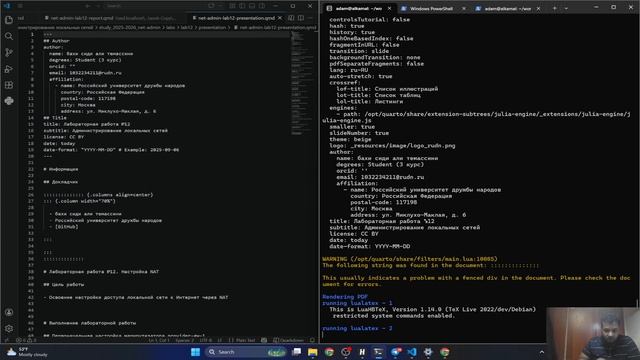Screen dimensions: 640x360
Task: Split the editor right
Action: pos(301,18)
